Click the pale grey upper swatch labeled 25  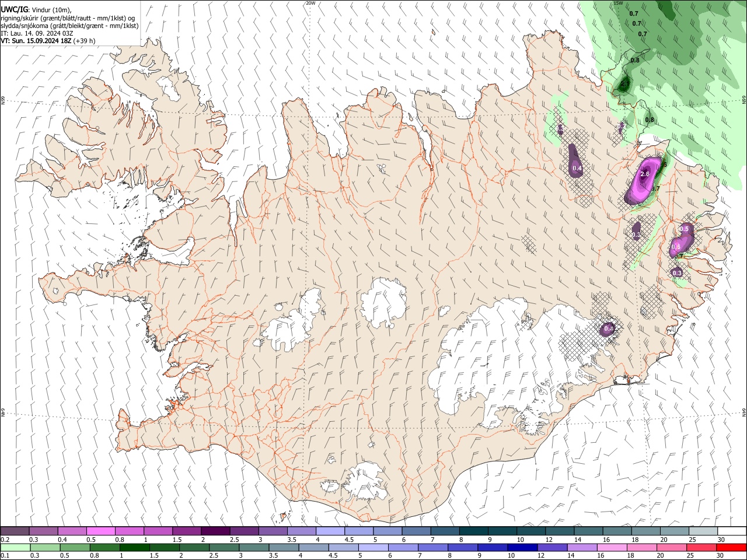click(703, 531)
